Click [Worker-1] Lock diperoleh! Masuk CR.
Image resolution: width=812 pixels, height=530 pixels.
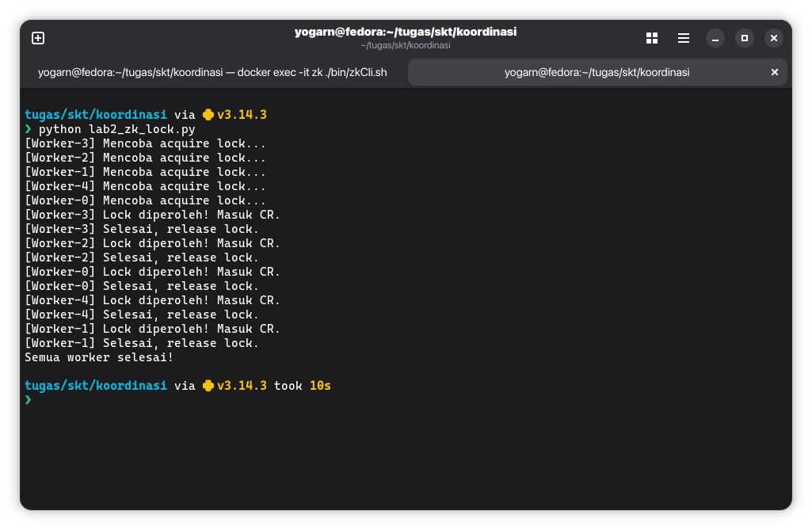click(x=152, y=329)
